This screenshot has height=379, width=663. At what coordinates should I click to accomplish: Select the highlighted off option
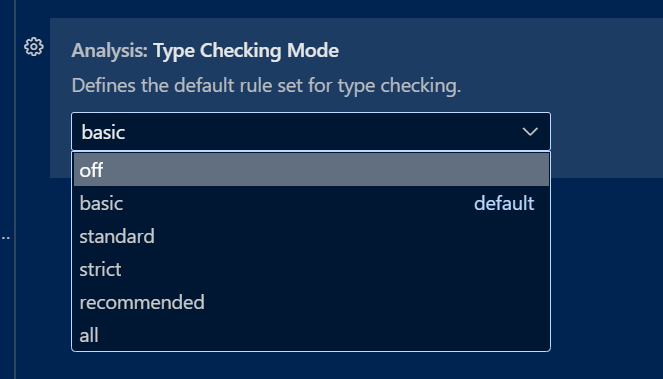311,170
